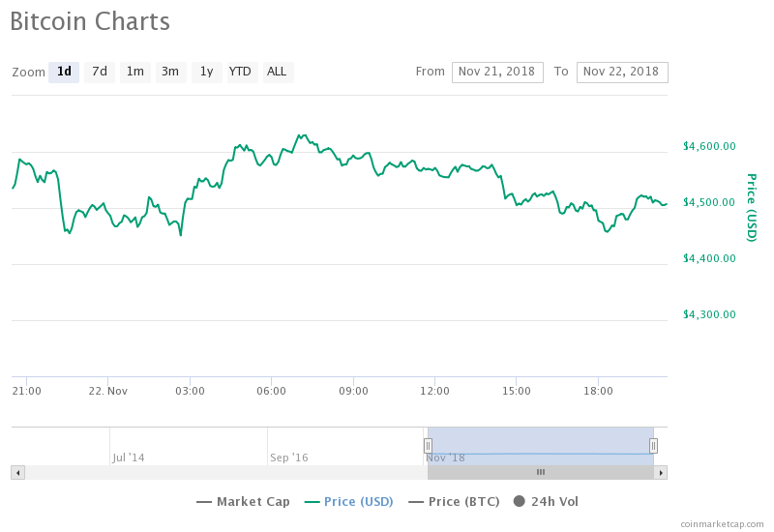774x532 pixels.
Task: Click the $4,500.00 axis label
Action: [709, 202]
